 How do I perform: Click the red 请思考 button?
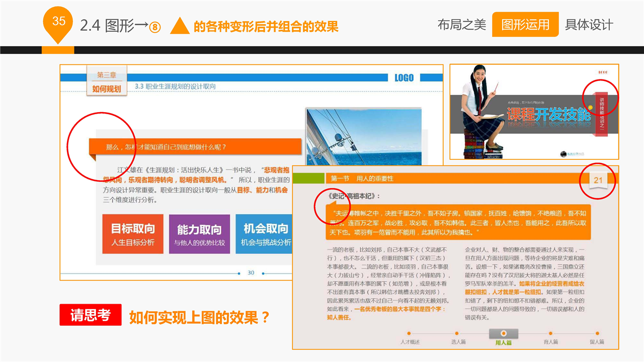(x=91, y=315)
